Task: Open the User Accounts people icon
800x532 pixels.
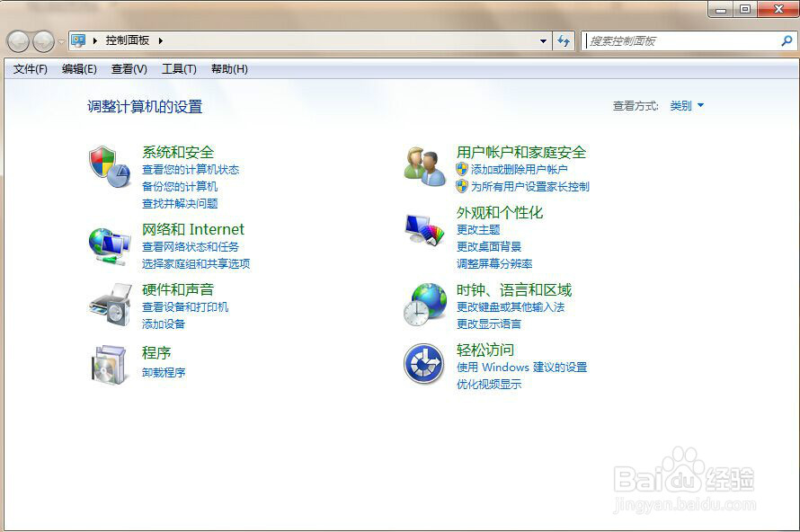Action: tap(424, 166)
